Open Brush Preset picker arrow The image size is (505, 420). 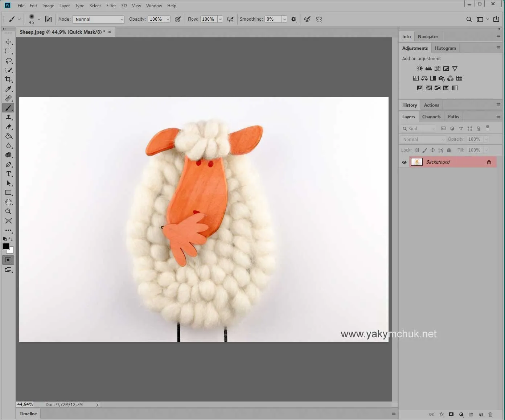coord(39,19)
